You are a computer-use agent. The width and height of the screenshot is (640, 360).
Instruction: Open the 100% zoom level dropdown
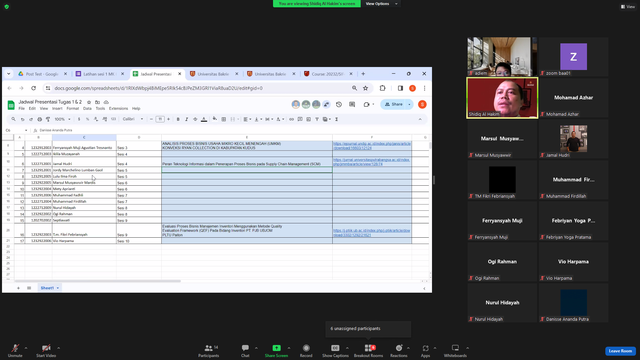[x=62, y=119]
